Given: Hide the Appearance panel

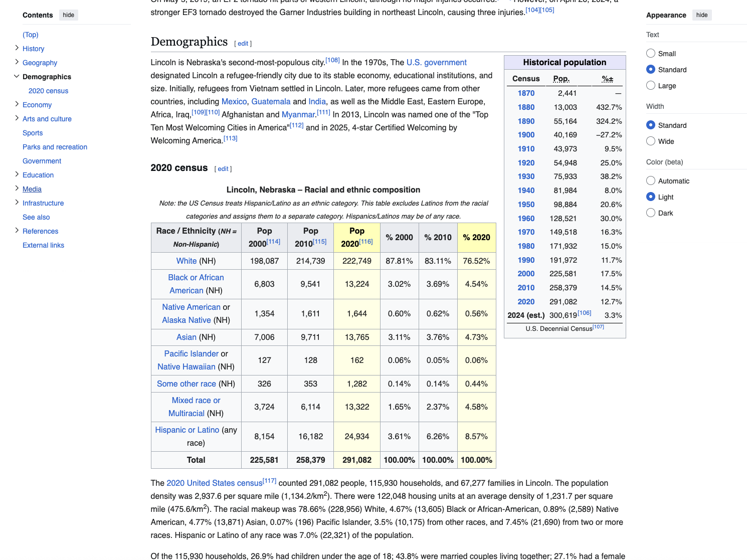Looking at the screenshot, I should tap(702, 15).
